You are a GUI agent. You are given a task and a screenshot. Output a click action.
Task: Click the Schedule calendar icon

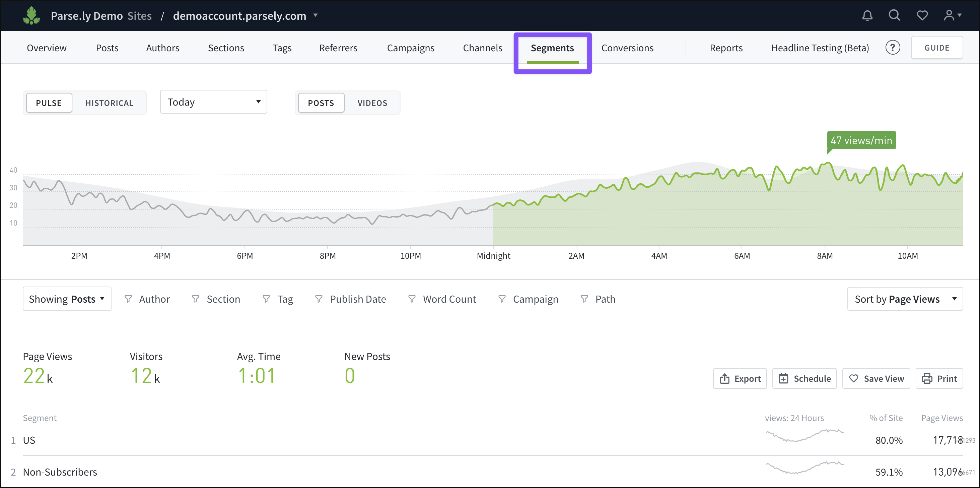(x=783, y=378)
